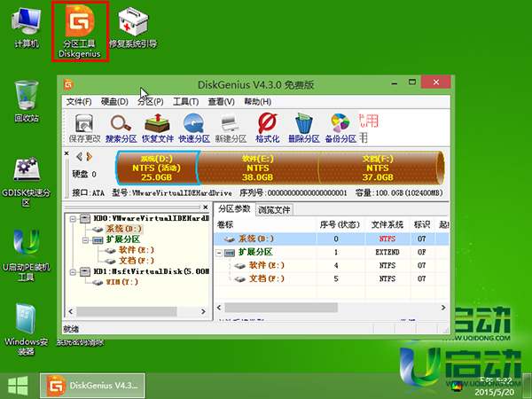Select 文档(F:) in the left tree
The width and height of the screenshot is (532, 399).
[136, 261]
